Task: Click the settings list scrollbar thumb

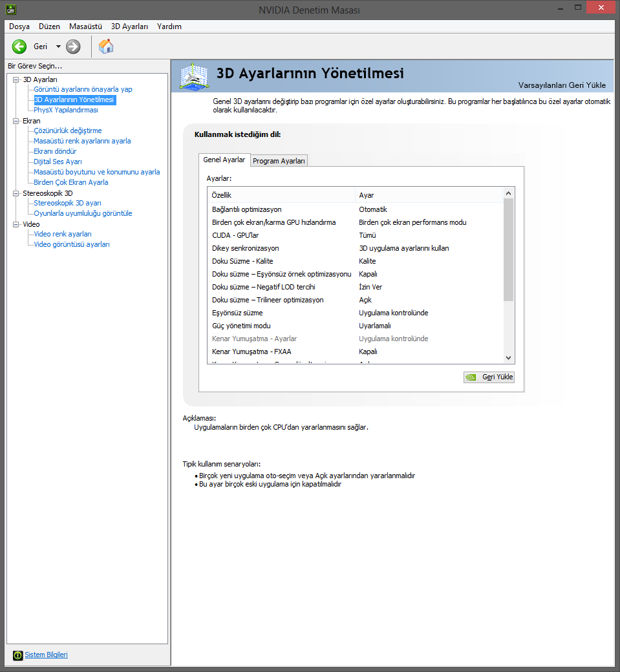Action: (x=508, y=249)
